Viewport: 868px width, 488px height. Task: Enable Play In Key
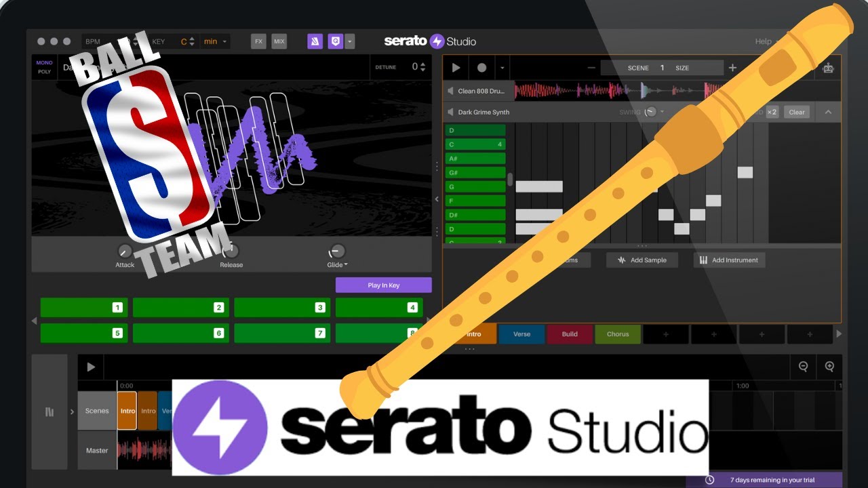384,285
